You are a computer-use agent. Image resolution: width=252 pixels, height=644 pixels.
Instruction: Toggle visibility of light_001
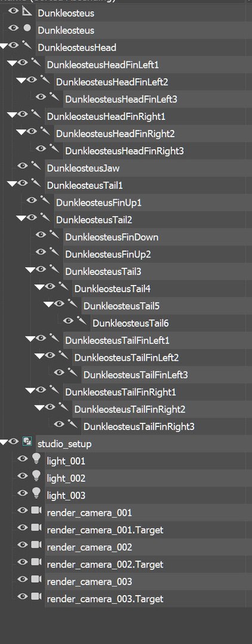pyautogui.click(x=23, y=459)
